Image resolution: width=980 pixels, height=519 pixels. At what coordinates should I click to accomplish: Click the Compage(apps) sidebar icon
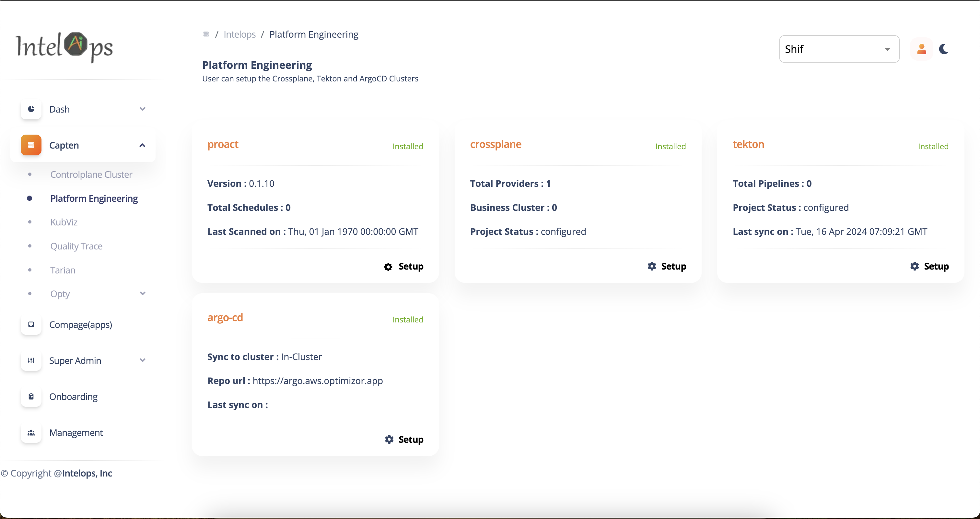[x=30, y=324]
